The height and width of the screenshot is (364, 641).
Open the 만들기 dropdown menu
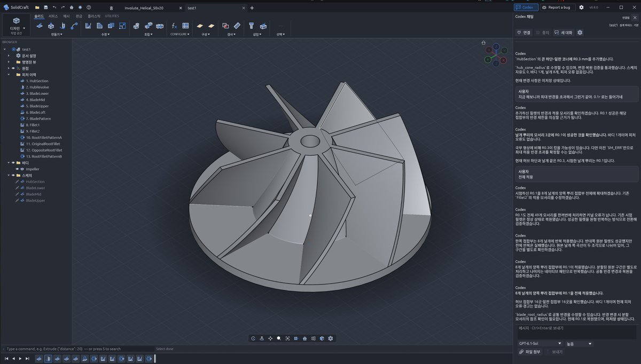point(57,34)
